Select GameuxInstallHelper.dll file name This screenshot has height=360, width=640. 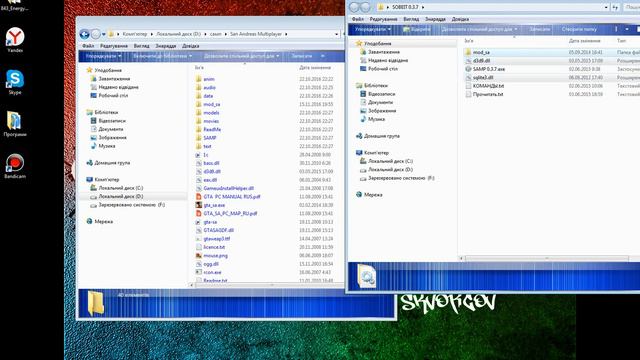coord(229,188)
